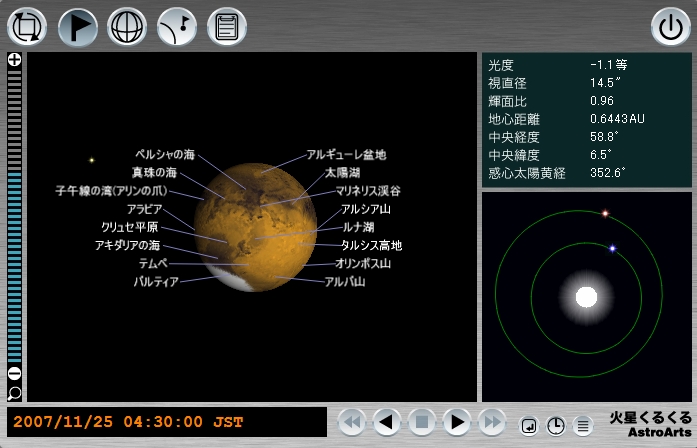The height and width of the screenshot is (448, 697).
Task: Click the アルギューレ盆地 label
Action: [x=346, y=154]
